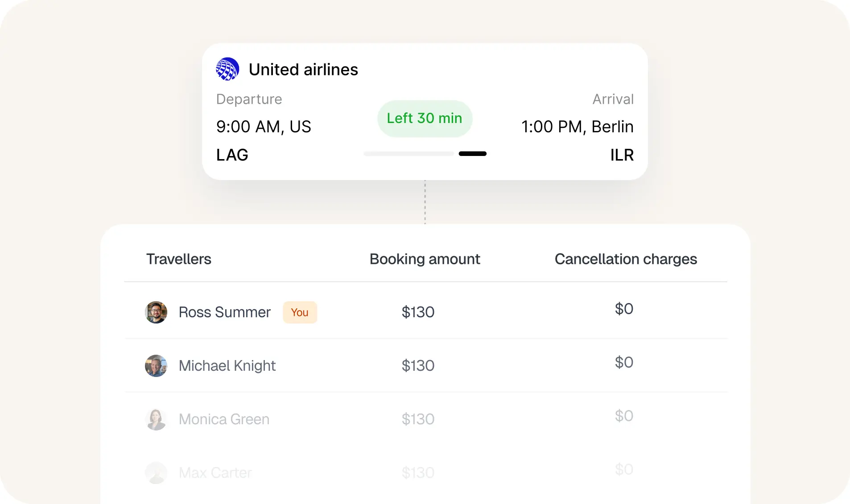The width and height of the screenshot is (850, 504).
Task: Click Max Carter's placeholder avatar
Action: pos(156,472)
